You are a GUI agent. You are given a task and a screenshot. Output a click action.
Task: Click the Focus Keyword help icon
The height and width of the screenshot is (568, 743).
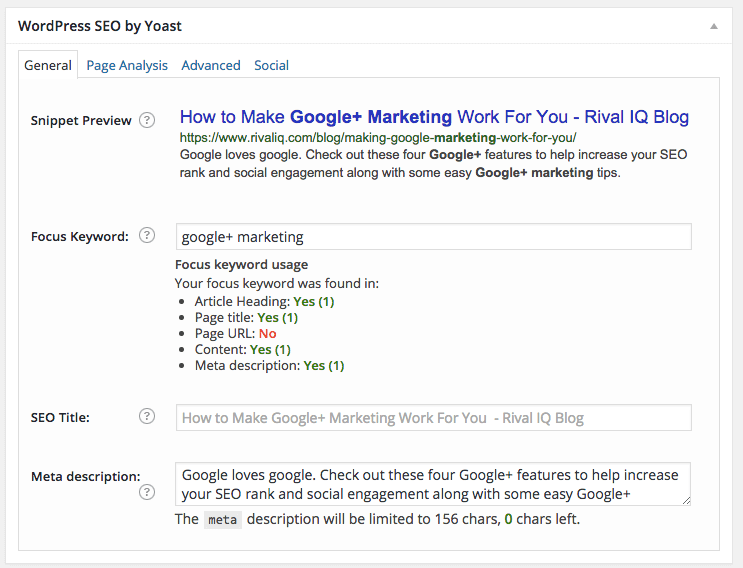click(x=147, y=235)
